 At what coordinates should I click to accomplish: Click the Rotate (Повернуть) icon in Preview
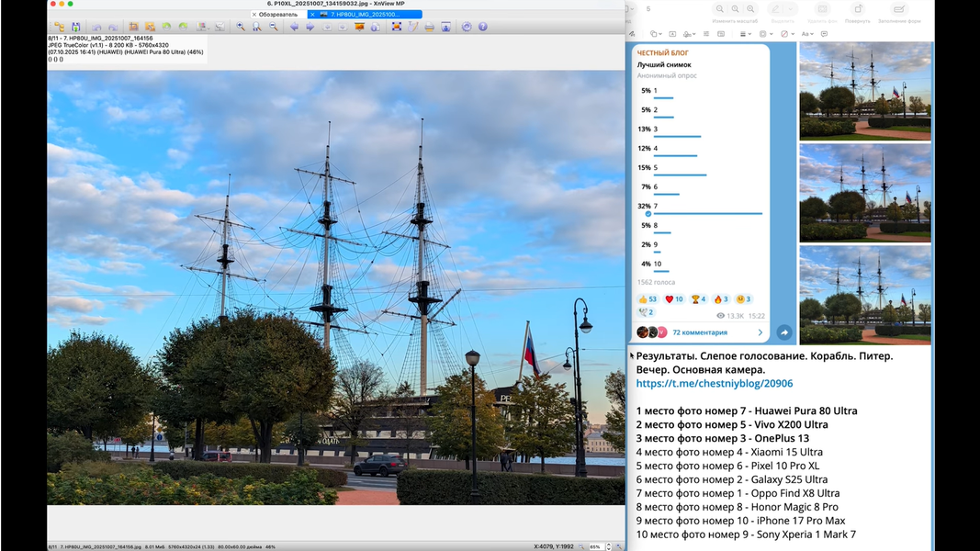[857, 11]
